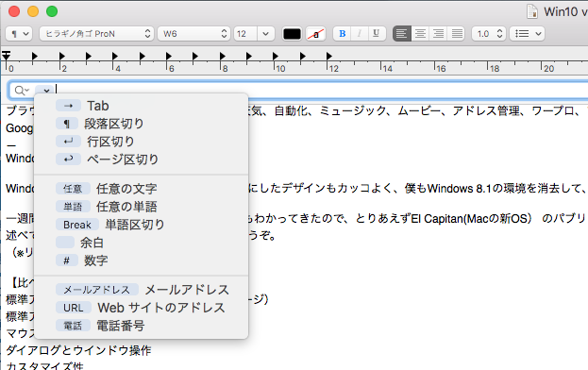Toggle italic formatting
This screenshot has height=370, width=588.
360,34
